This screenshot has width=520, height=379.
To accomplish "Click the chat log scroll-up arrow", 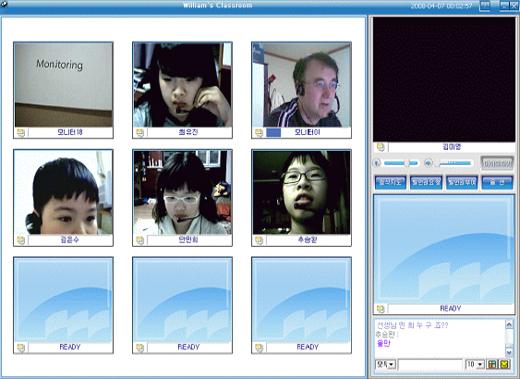I will (509, 324).
